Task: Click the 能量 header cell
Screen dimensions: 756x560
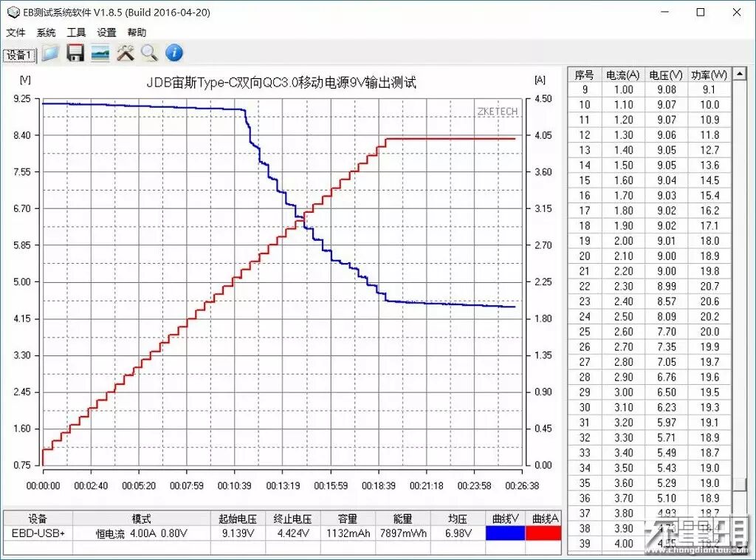Action: 403,519
